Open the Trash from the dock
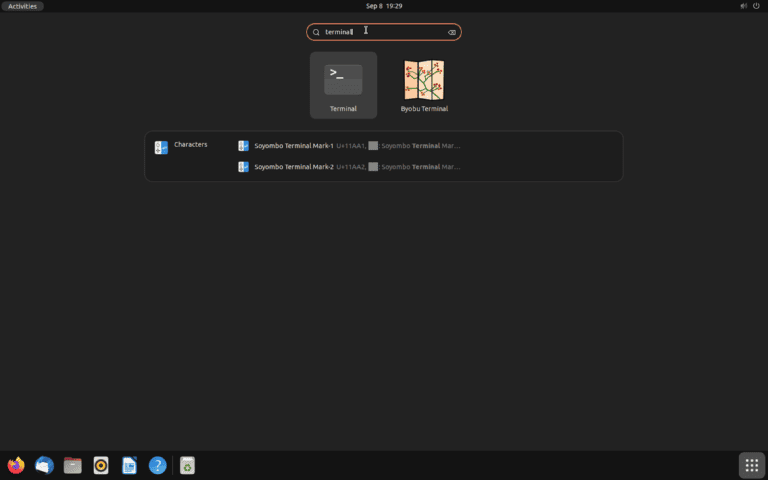Viewport: 768px width, 480px height. point(187,465)
